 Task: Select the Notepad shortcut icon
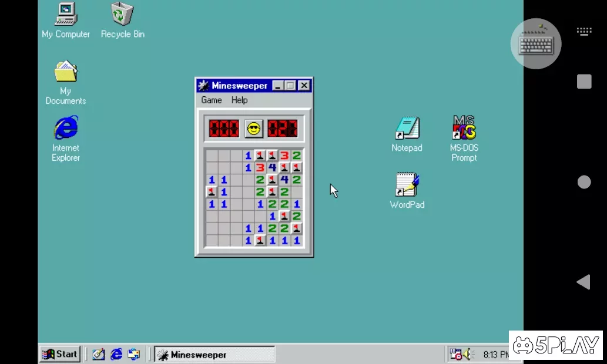point(407,129)
